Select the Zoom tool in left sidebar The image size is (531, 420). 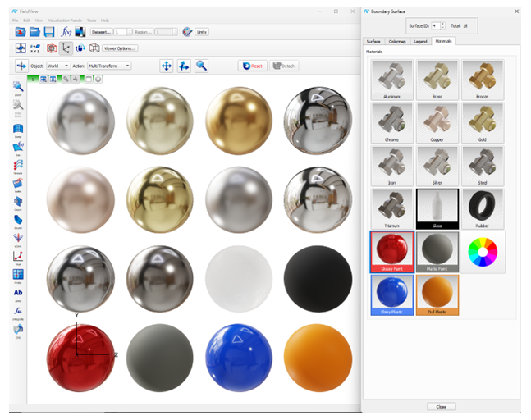coord(18,88)
